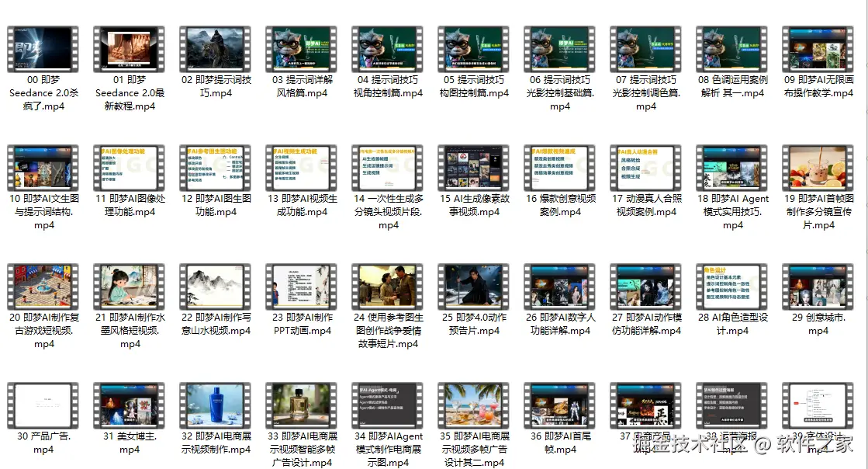The width and height of the screenshot is (868, 469).
Task: Select thumbnail of 01 即梦 Seedance 2.0最新教程.mp4
Action: tap(129, 49)
